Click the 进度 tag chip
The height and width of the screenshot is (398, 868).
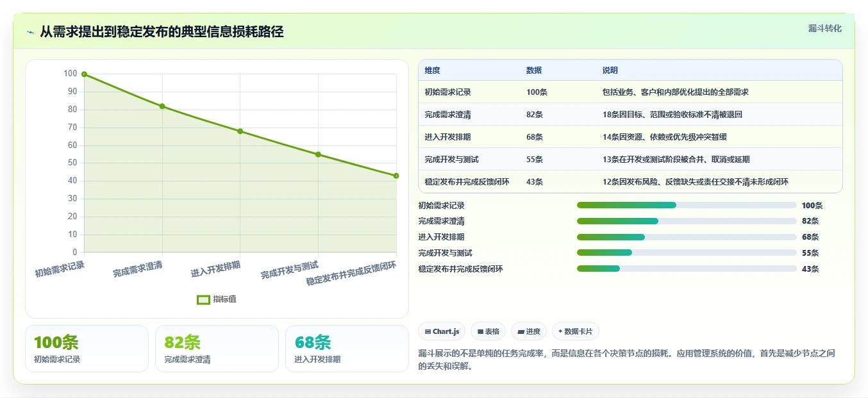click(529, 331)
